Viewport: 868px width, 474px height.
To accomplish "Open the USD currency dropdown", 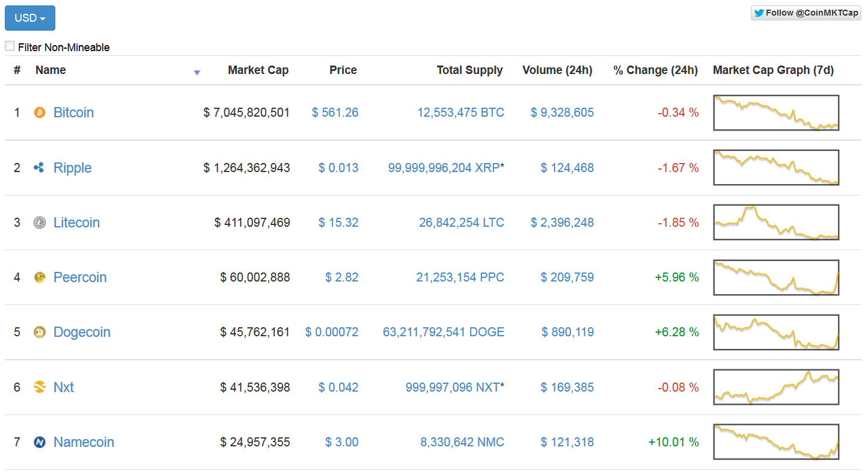I will pos(30,18).
